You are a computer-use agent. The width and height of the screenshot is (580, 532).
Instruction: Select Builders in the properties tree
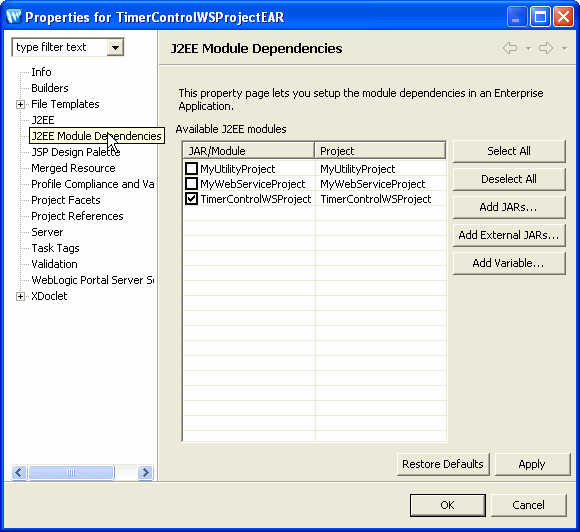[50, 88]
